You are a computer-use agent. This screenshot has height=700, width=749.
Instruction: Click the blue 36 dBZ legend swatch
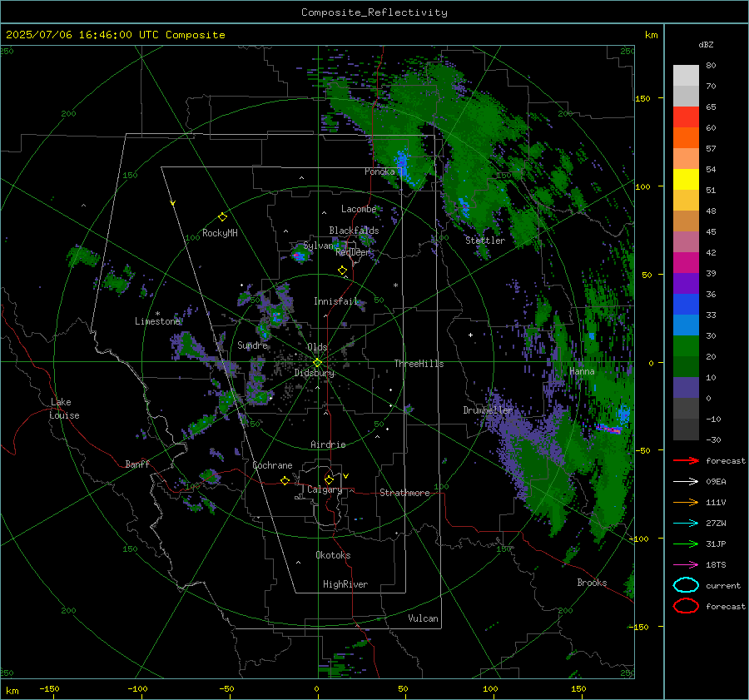[x=686, y=304]
